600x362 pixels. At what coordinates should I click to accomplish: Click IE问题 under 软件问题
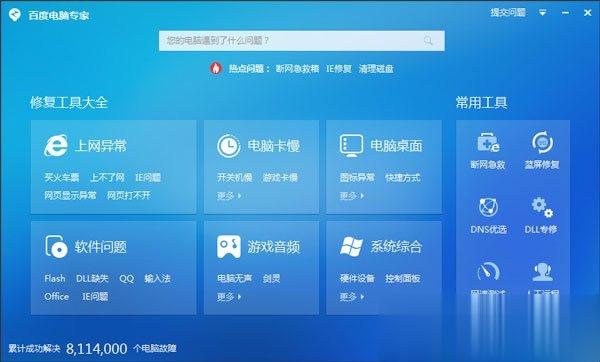tap(95, 297)
